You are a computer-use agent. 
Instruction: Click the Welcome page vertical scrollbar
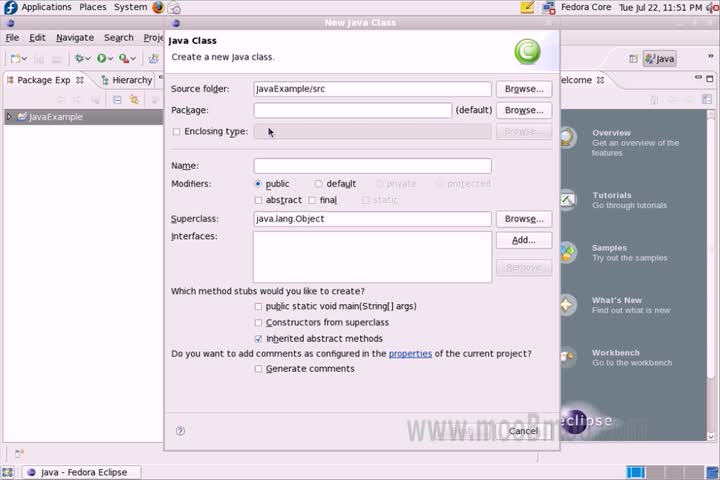[711, 275]
